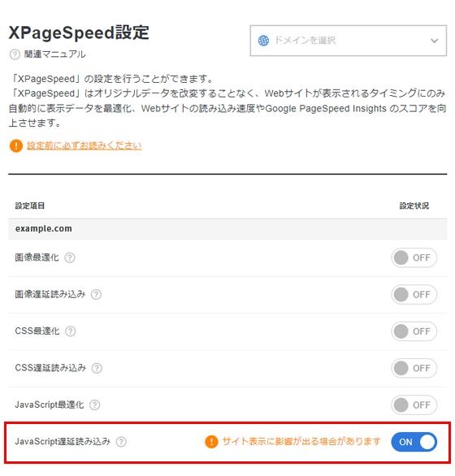Click the example.com domain row text
The image size is (455, 476).
pos(44,228)
